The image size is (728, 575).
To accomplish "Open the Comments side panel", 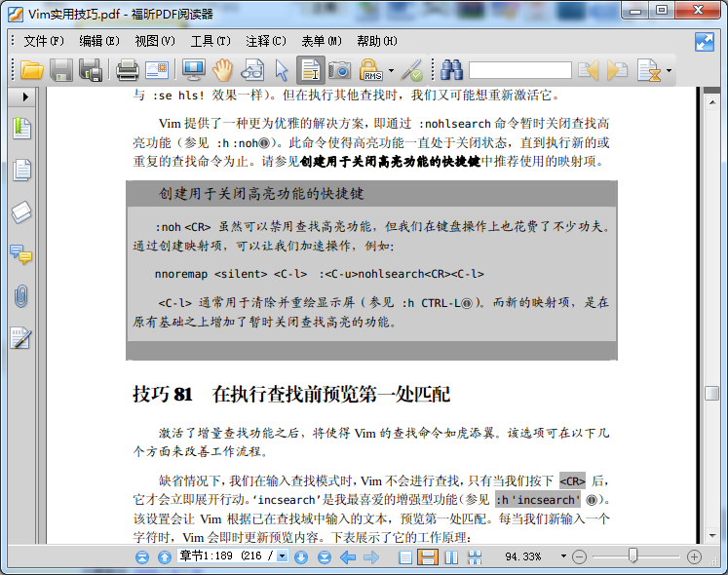I will point(21,254).
